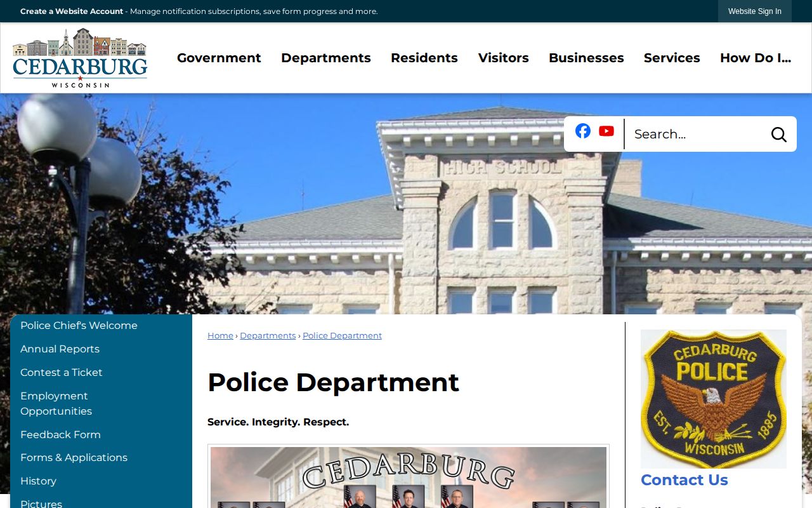Screen dimensions: 812x508
Task: Click the Service. Integrity. Respect. motto text
Action: click(x=278, y=422)
